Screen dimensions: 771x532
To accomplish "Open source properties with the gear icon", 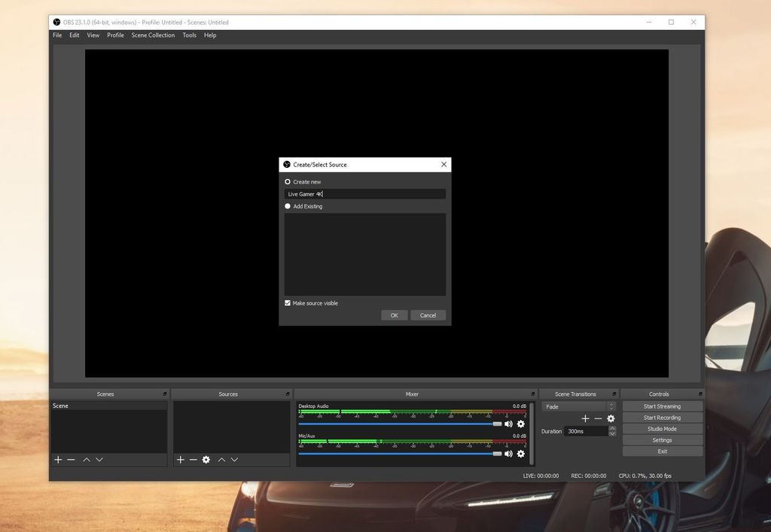I will point(206,460).
